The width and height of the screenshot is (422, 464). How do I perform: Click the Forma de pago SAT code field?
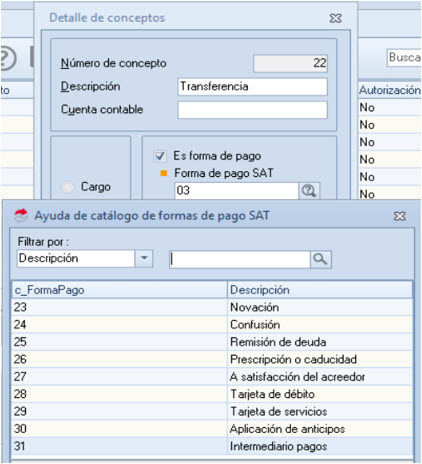pyautogui.click(x=236, y=191)
